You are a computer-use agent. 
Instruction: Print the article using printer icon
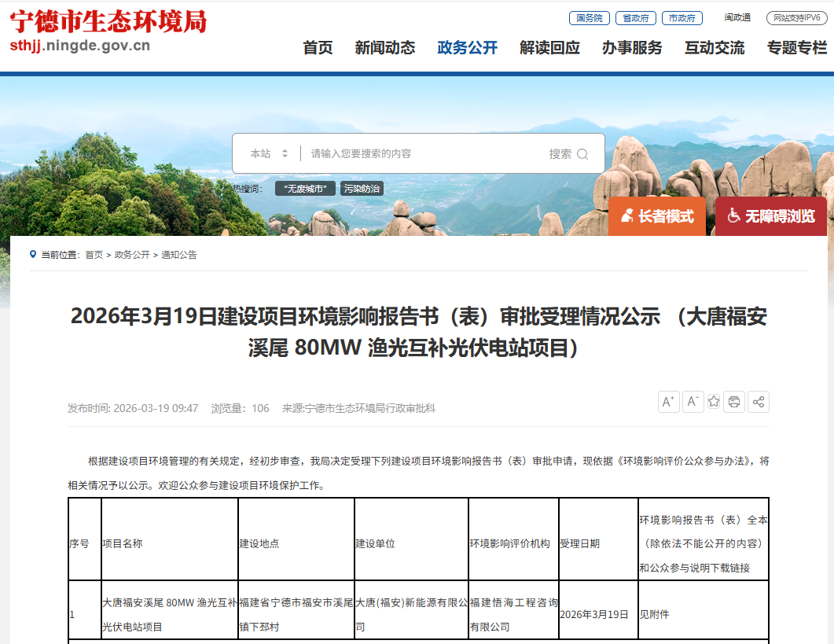pos(734,402)
